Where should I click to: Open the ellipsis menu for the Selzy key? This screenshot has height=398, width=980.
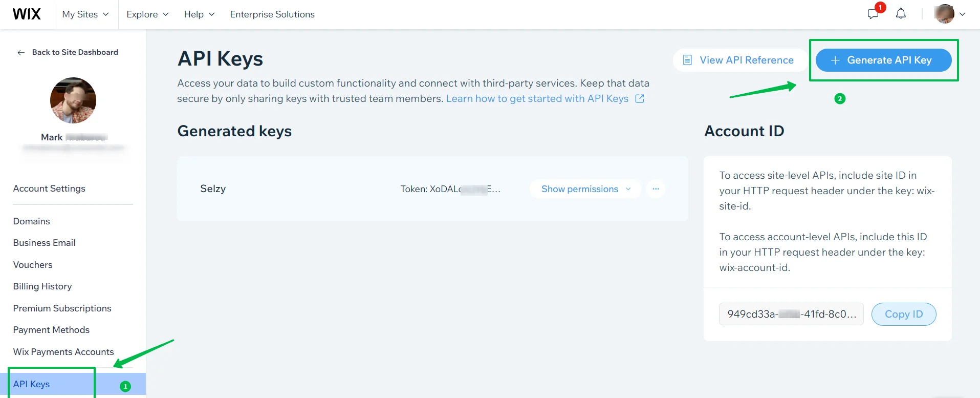coord(656,188)
